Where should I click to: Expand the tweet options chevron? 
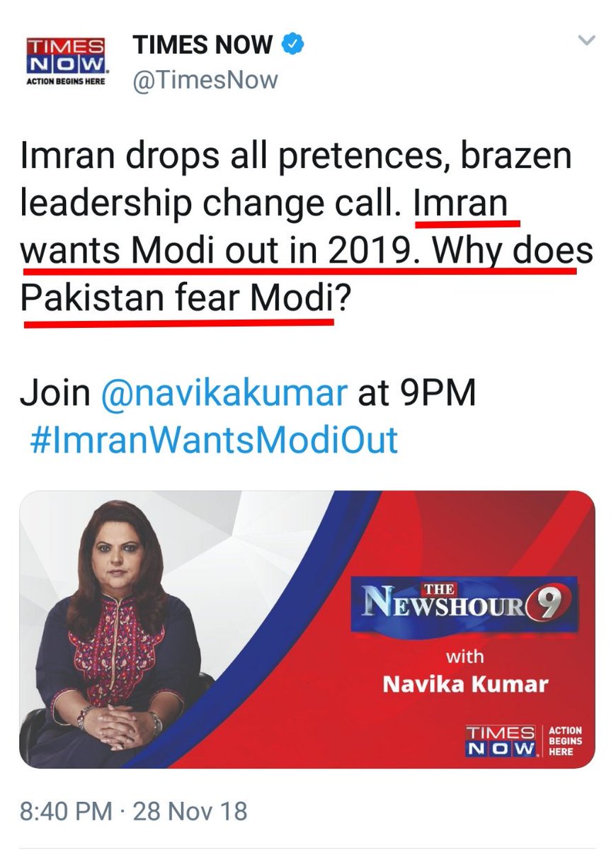click(587, 41)
